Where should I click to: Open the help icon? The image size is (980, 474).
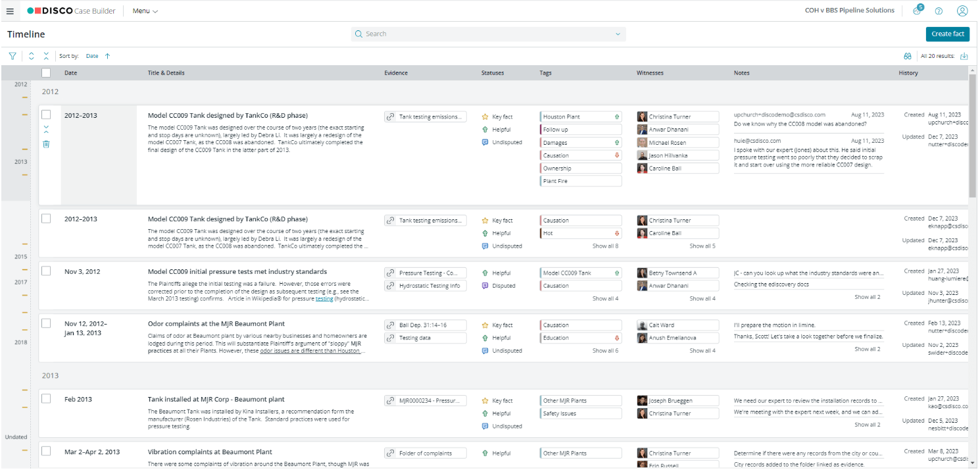click(939, 11)
